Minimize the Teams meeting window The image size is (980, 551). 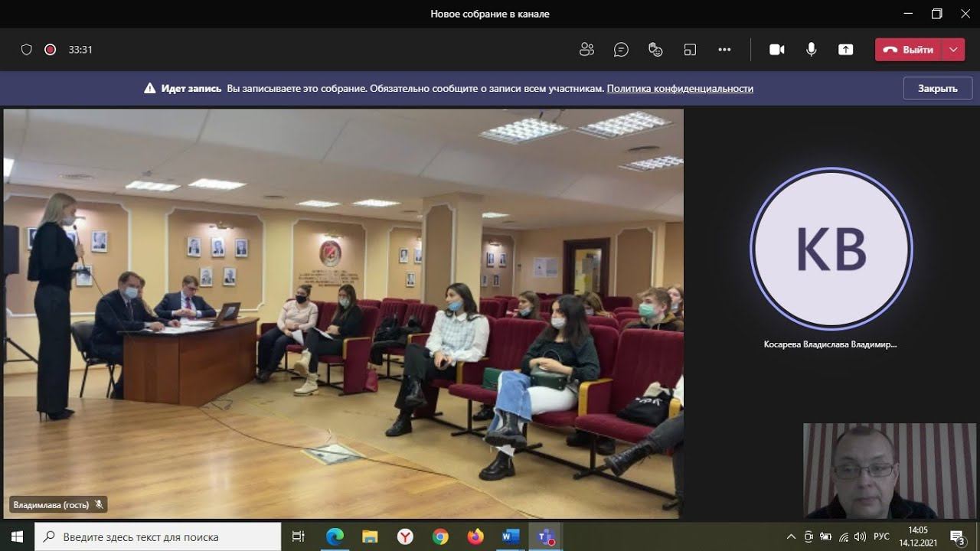click(908, 14)
